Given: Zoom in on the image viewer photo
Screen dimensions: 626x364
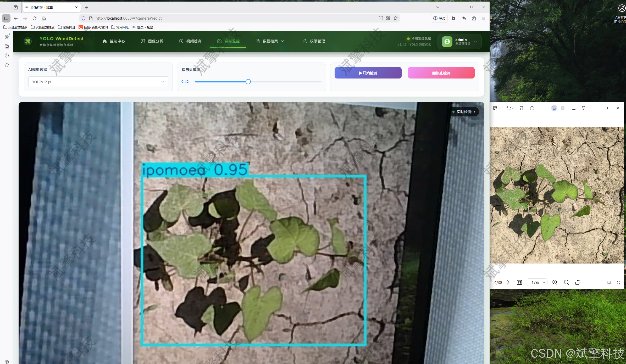Looking at the screenshot, I should click(555, 282).
